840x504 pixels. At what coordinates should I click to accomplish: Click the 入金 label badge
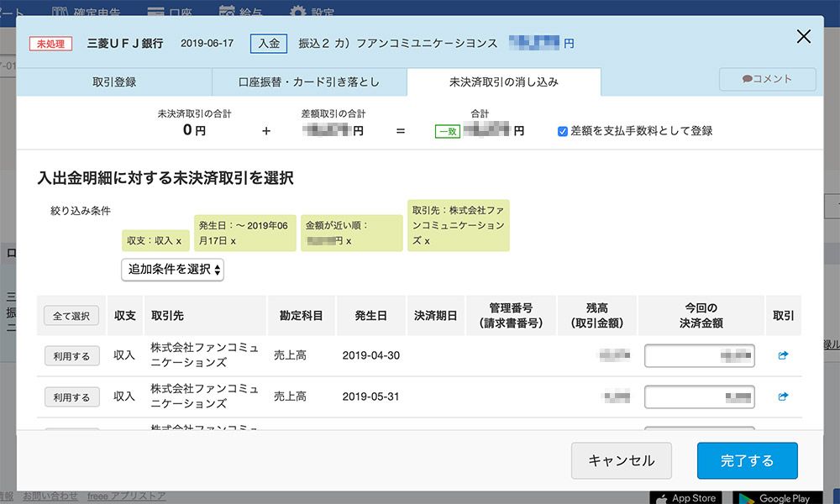[269, 44]
